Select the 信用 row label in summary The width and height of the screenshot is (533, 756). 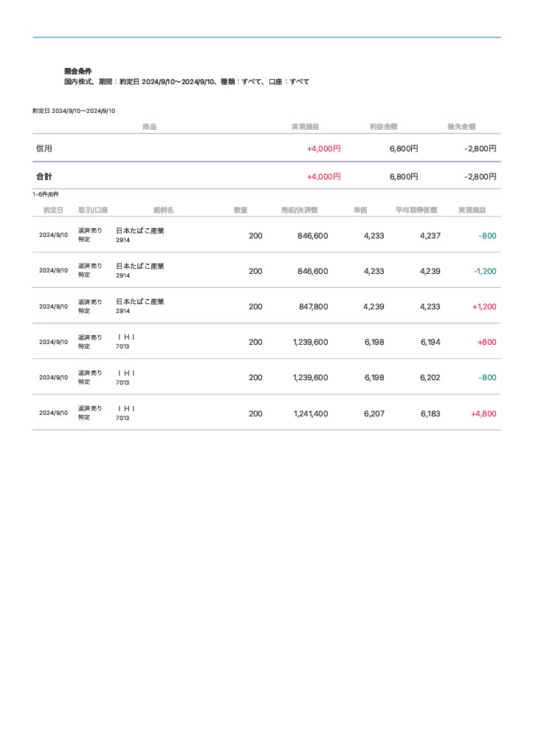(44, 148)
